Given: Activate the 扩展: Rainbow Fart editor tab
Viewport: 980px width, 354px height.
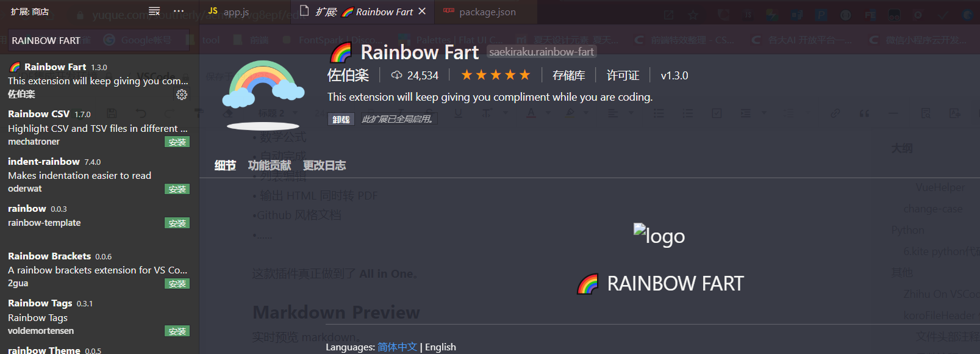Looking at the screenshot, I should (x=363, y=12).
